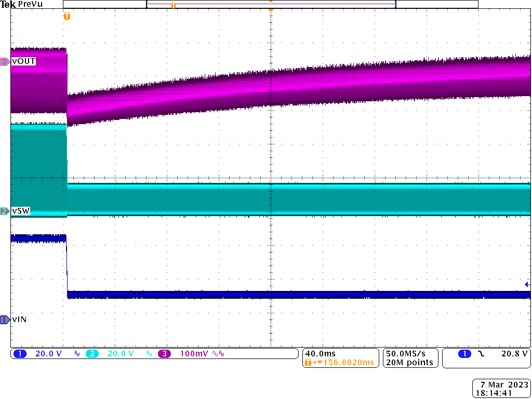Click the 40.0ms horizontal scale readout
The image size is (532, 399).
[320, 354]
